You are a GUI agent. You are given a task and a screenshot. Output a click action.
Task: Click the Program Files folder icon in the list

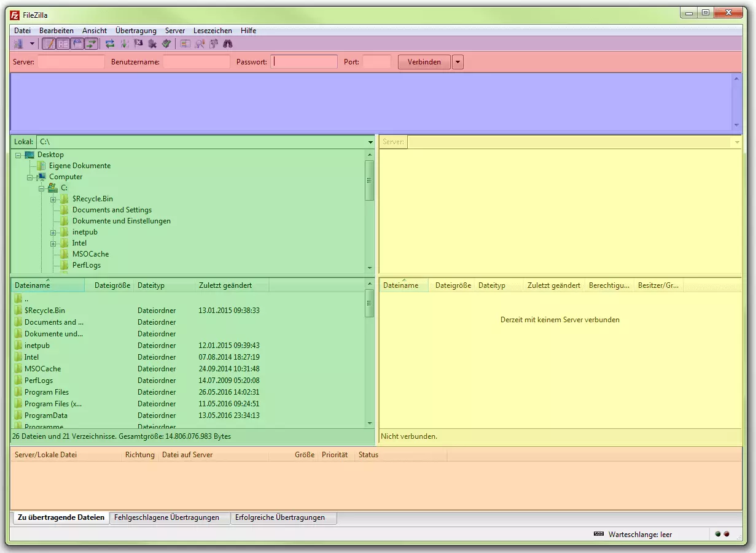(18, 392)
